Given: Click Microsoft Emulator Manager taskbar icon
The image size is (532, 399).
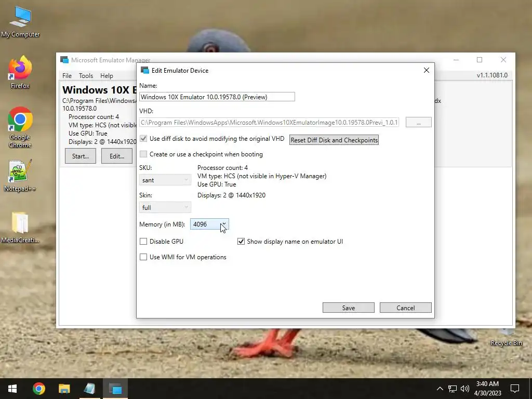Looking at the screenshot, I should (x=115, y=389).
